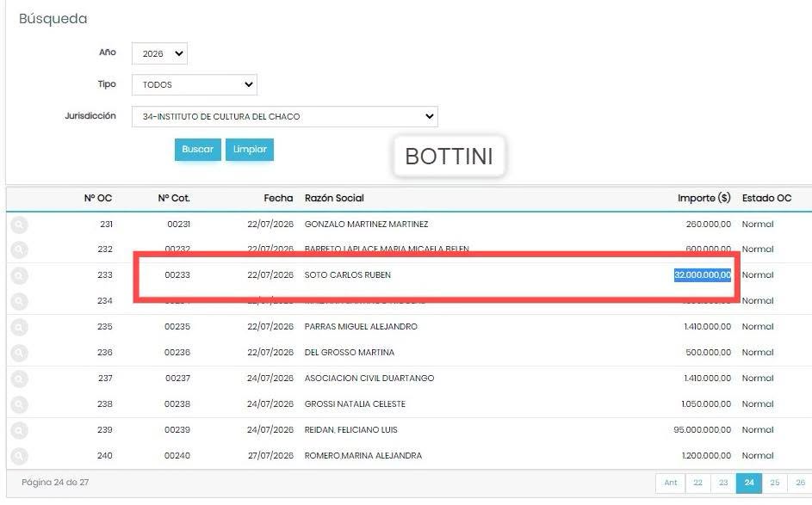Click the Página 24 de 27 label
The width and height of the screenshot is (812, 505).
pos(55,483)
